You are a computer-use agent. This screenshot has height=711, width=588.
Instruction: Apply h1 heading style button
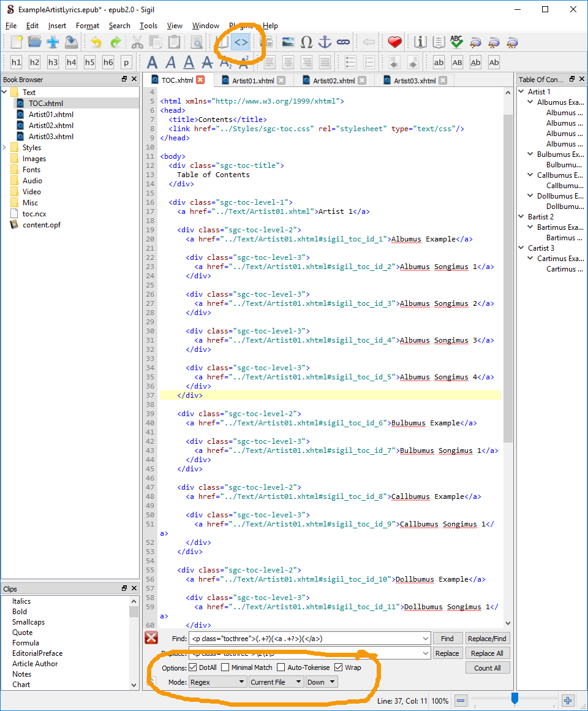point(16,63)
